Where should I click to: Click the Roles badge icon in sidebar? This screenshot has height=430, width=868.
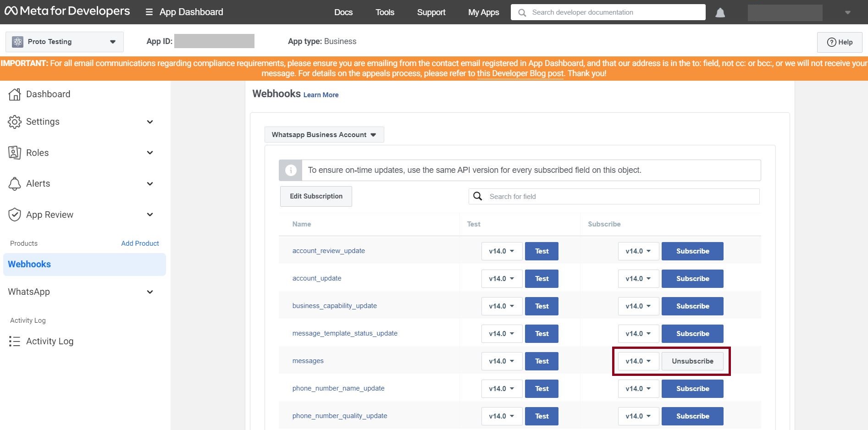click(x=15, y=153)
